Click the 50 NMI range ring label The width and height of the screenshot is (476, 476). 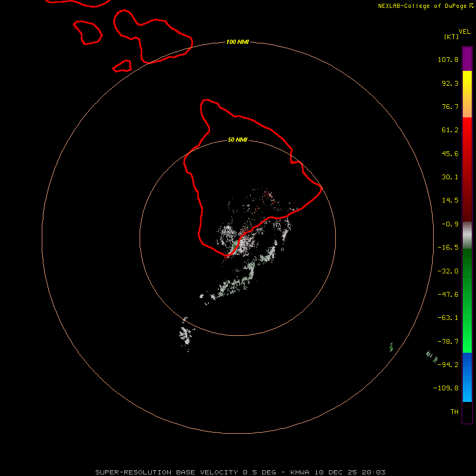point(237,140)
